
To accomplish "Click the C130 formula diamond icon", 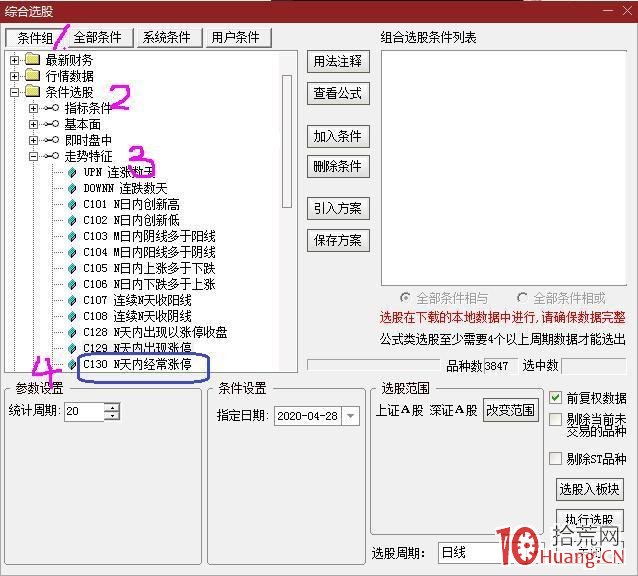I will click(72, 364).
